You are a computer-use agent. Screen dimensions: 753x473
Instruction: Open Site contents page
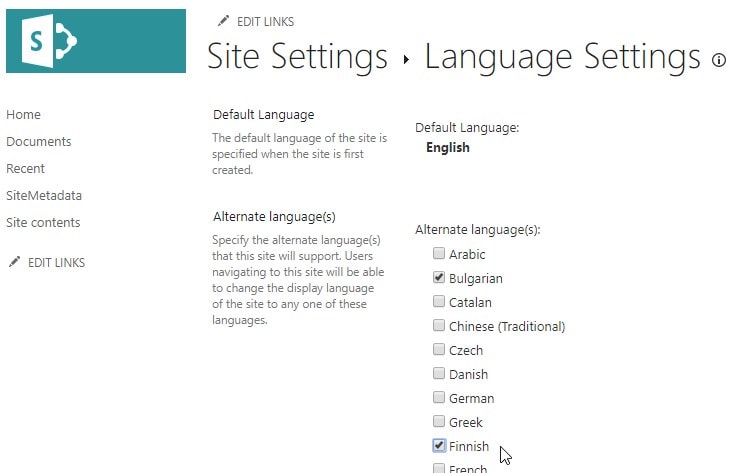coord(43,223)
